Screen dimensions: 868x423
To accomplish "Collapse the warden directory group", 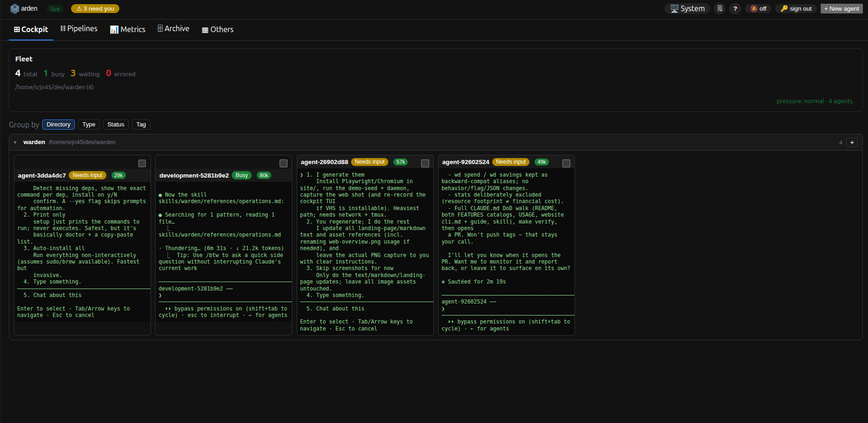I will [x=15, y=142].
